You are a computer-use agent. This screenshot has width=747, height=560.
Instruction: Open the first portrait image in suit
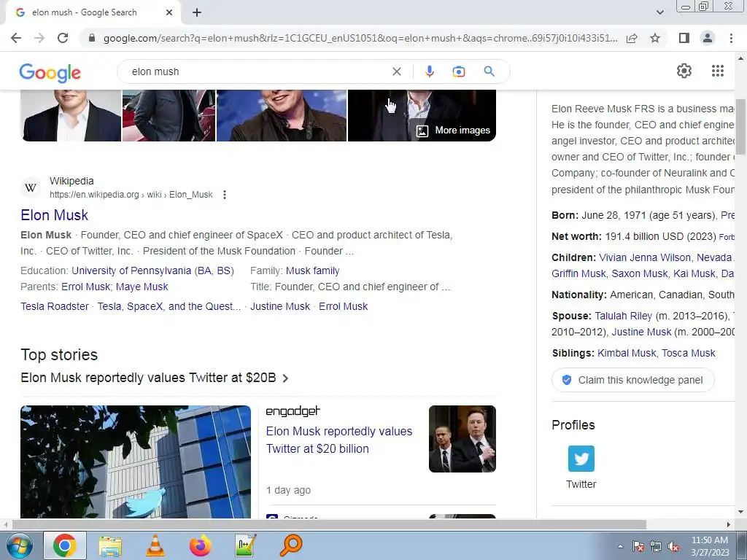click(x=71, y=115)
